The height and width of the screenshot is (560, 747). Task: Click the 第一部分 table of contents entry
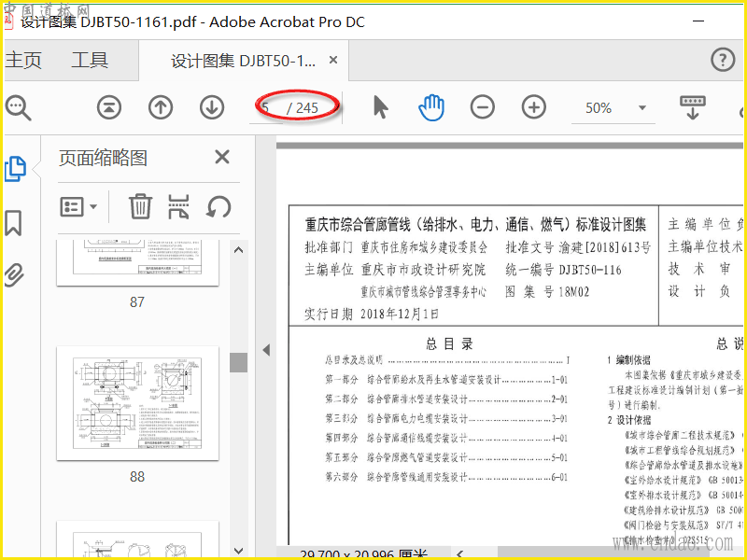[x=446, y=380]
